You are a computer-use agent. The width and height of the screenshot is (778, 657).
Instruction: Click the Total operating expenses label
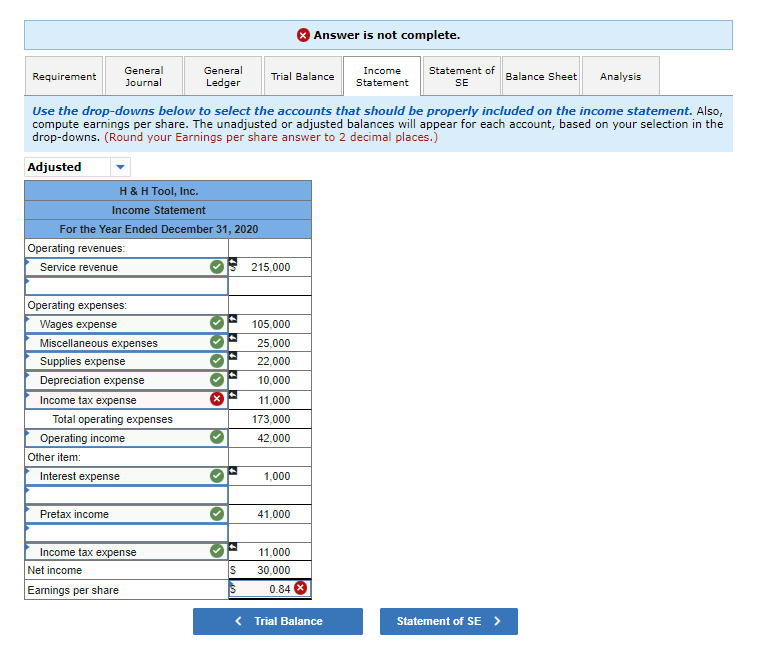[x=113, y=419]
